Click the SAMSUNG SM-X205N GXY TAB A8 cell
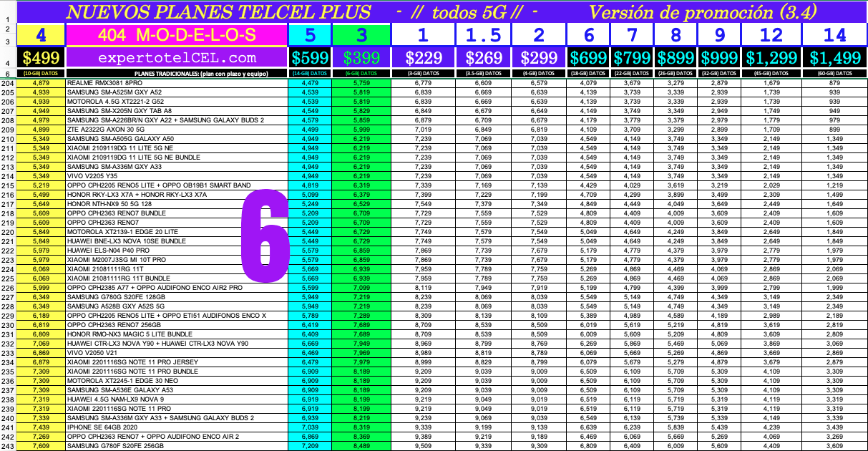This screenshot has width=868, height=451. point(177,111)
